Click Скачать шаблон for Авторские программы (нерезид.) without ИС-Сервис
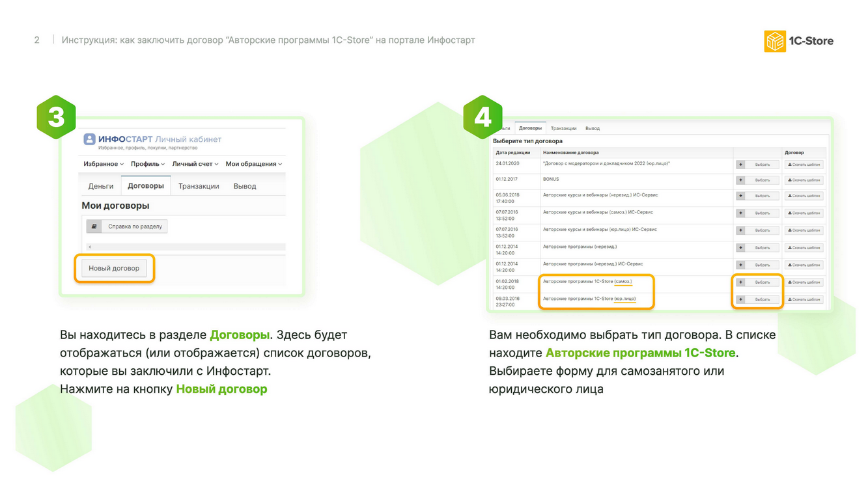This screenshot has height=488, width=868. coord(804,248)
